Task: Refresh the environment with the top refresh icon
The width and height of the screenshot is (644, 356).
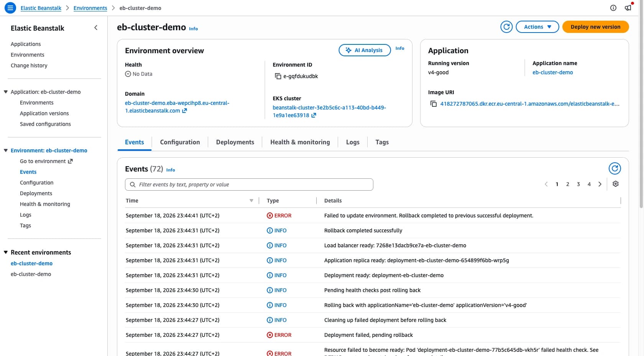Action: [x=506, y=27]
